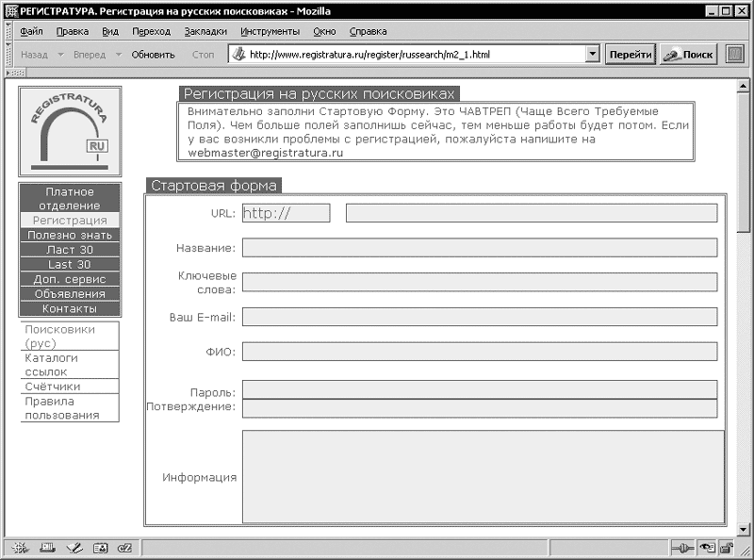Click the Перейти button
Viewport: 754px width, 560px height.
(x=630, y=55)
